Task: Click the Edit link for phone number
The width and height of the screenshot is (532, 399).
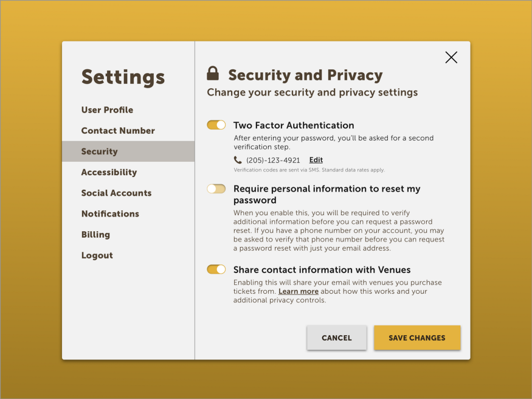Action: click(316, 160)
